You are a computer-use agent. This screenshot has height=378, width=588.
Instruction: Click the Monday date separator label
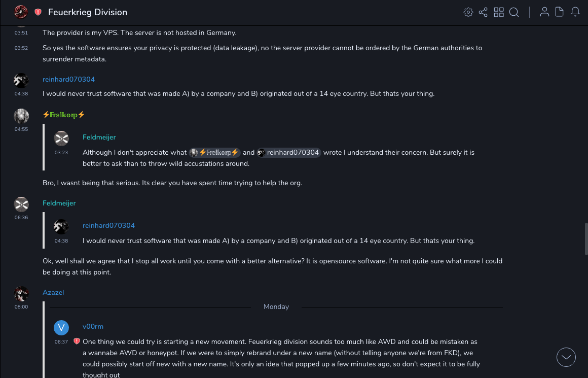pyautogui.click(x=276, y=306)
